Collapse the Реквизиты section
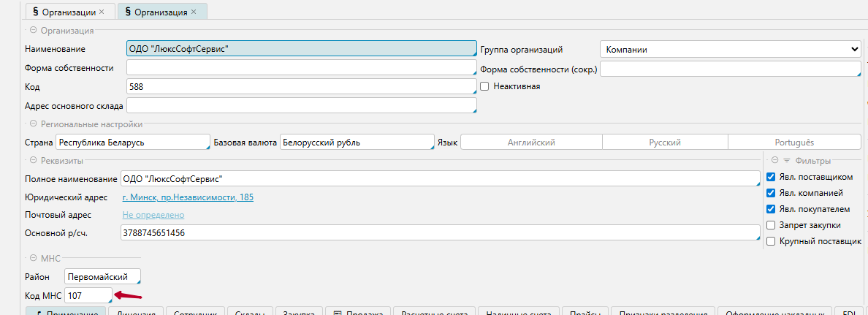 click(x=33, y=161)
